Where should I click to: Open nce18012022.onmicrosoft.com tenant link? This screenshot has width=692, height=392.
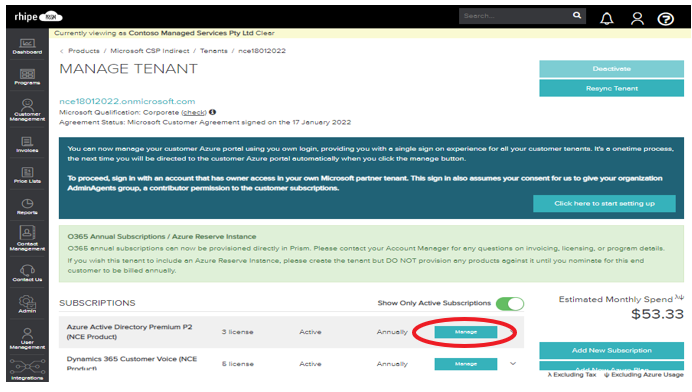coord(127,101)
